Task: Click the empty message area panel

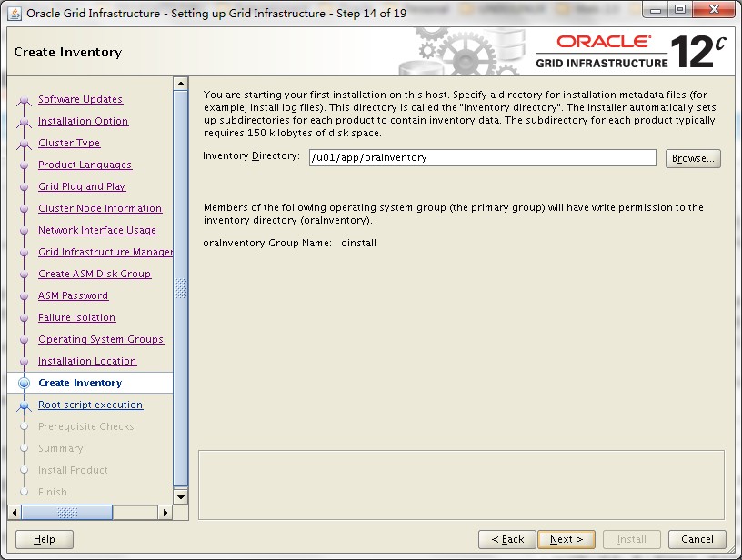Action: [x=461, y=485]
